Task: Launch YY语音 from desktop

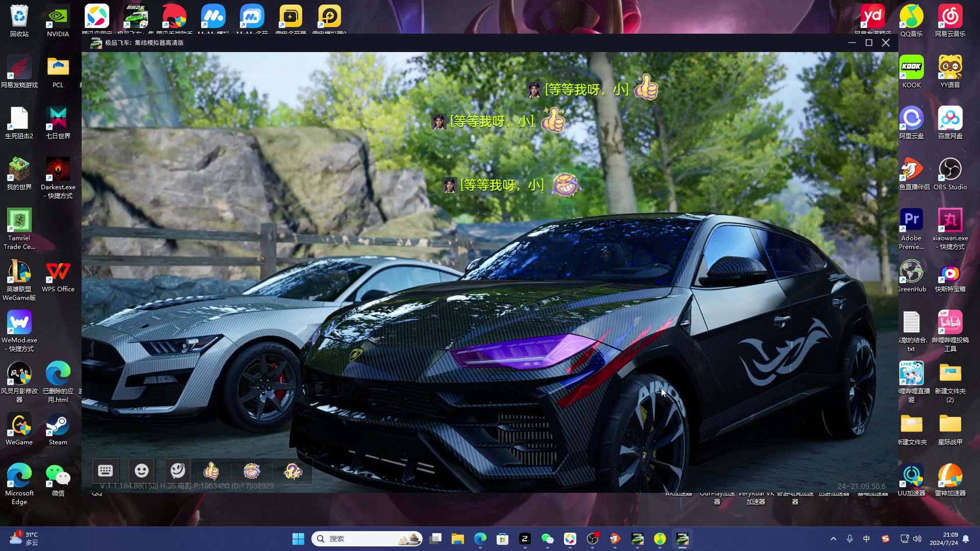Action: 950,72
